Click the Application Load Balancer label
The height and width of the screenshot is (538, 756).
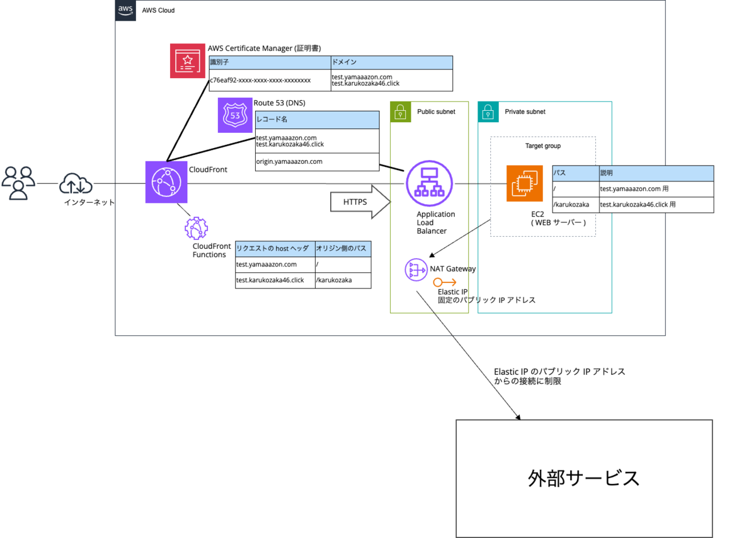tap(435, 222)
